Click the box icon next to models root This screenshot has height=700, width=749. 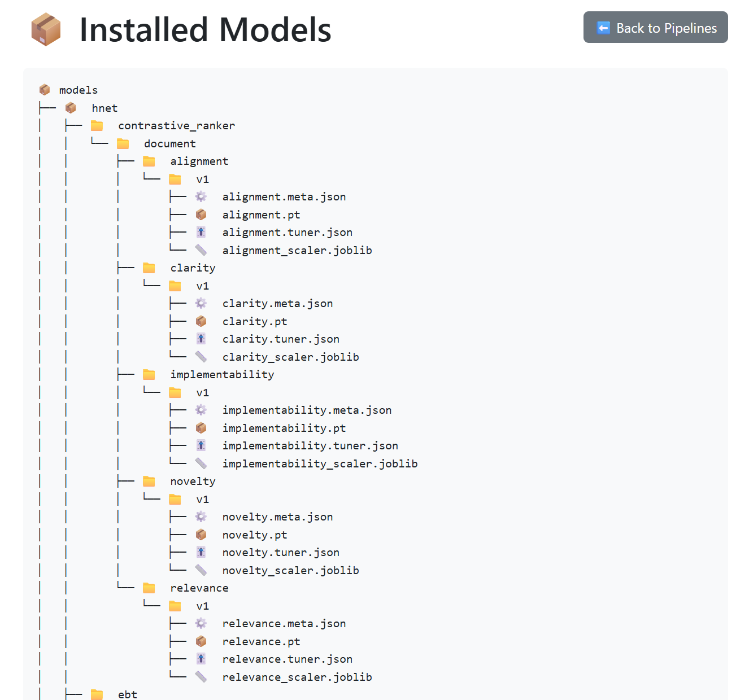coord(45,90)
